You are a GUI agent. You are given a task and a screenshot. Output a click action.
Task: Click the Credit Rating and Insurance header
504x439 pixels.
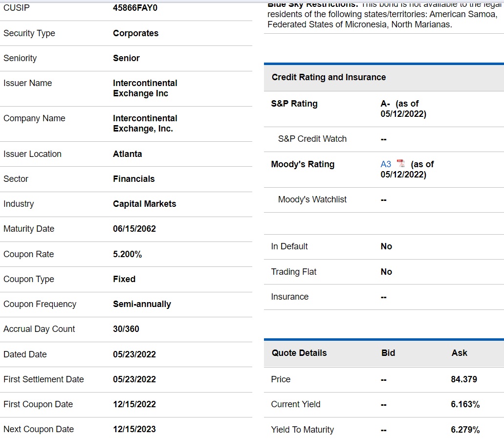tap(329, 77)
